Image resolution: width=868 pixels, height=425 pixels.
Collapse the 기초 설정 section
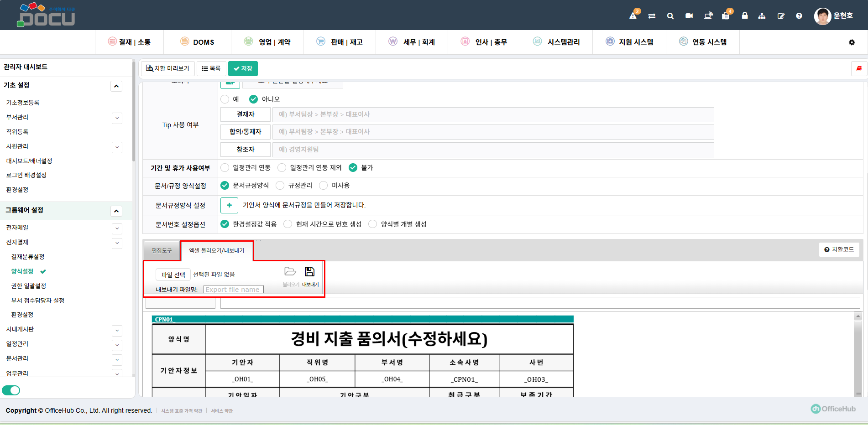116,86
